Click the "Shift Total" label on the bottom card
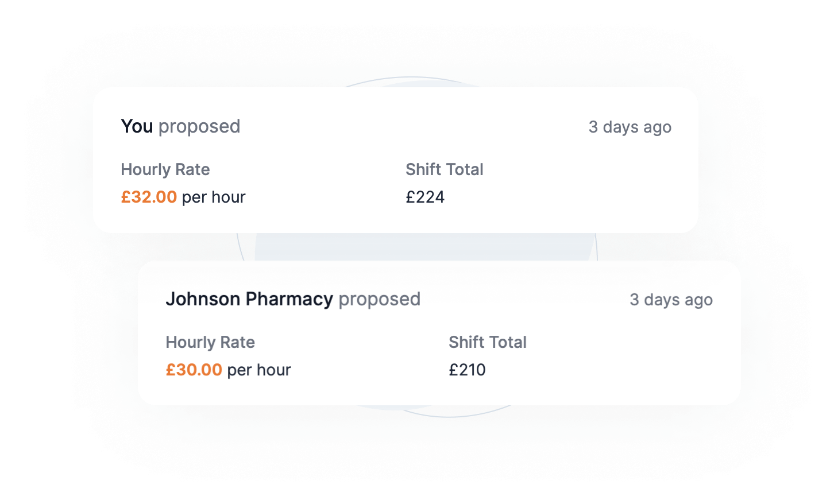 click(488, 342)
